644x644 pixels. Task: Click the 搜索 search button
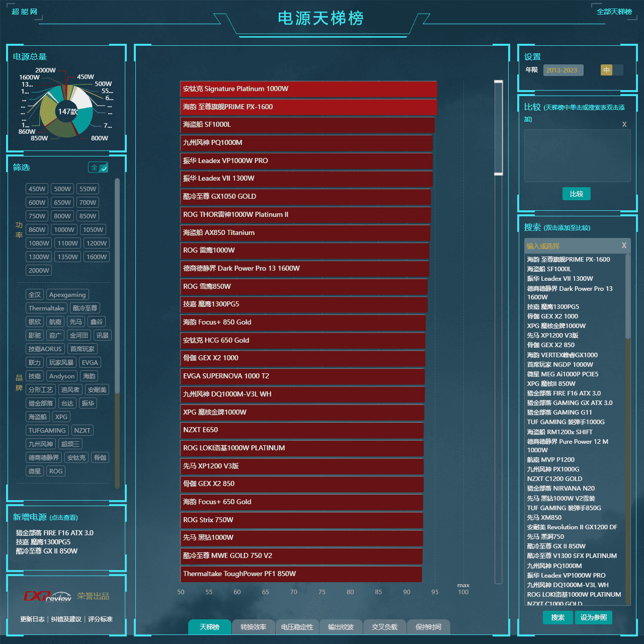click(558, 617)
